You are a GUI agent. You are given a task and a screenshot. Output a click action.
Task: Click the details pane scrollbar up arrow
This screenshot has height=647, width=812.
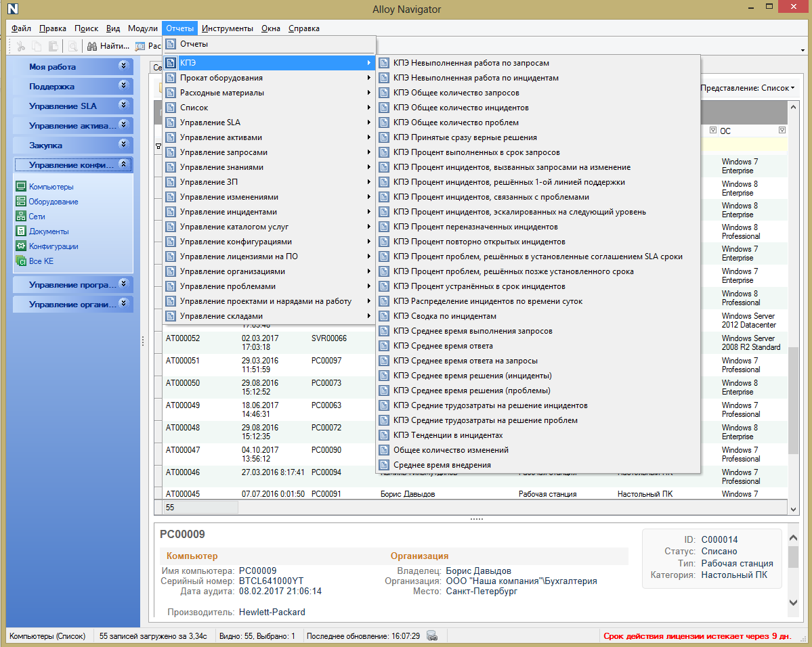tap(793, 538)
